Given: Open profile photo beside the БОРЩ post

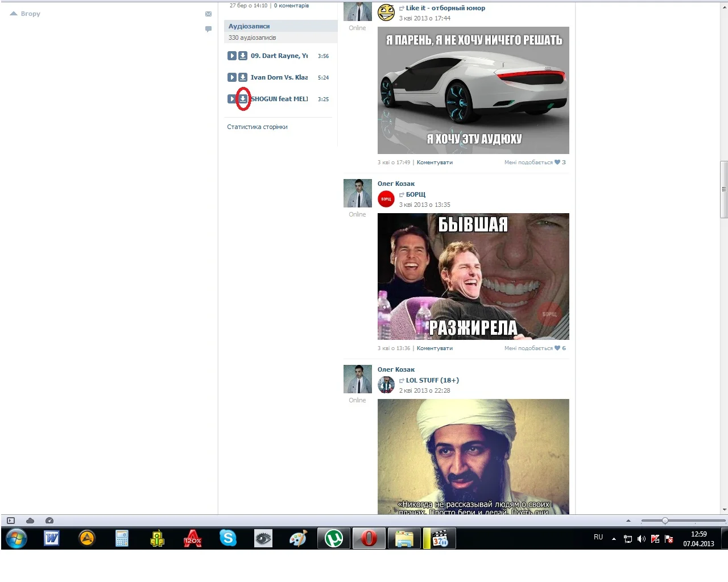Looking at the screenshot, I should pos(358,193).
